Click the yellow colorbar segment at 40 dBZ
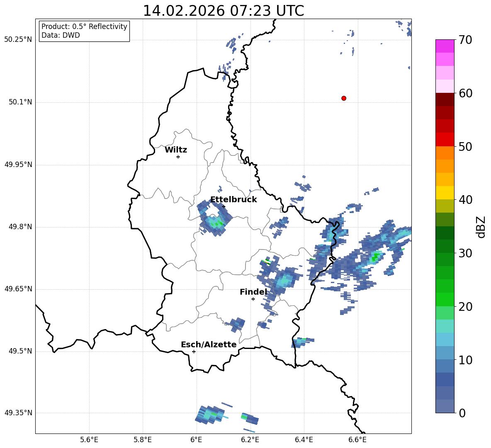Image resolution: width=491 pixels, height=448 pixels. (x=445, y=193)
